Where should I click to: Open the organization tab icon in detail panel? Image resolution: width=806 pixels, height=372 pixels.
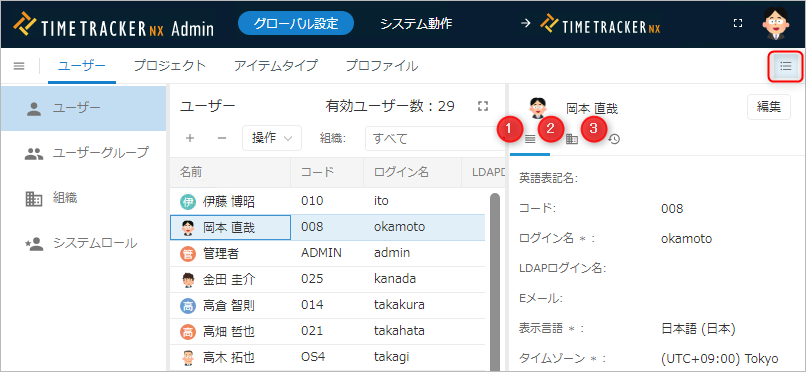pyautogui.click(x=572, y=139)
